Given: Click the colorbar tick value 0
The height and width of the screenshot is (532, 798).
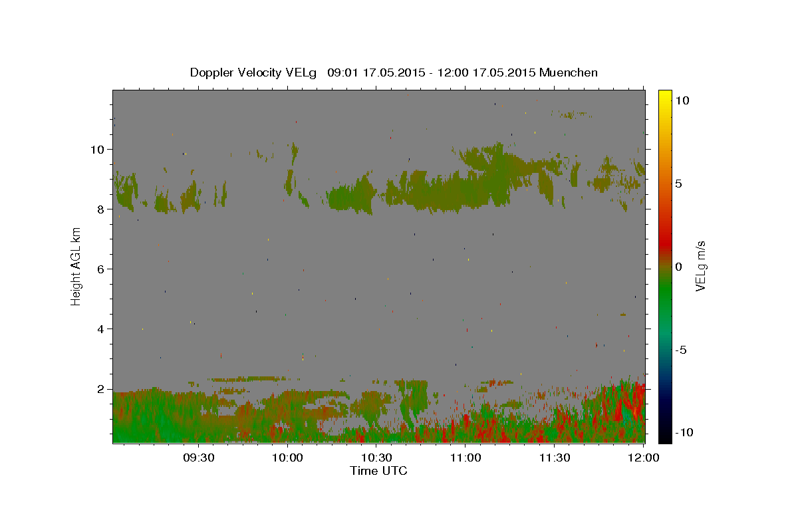Looking at the screenshot, I should coord(678,267).
